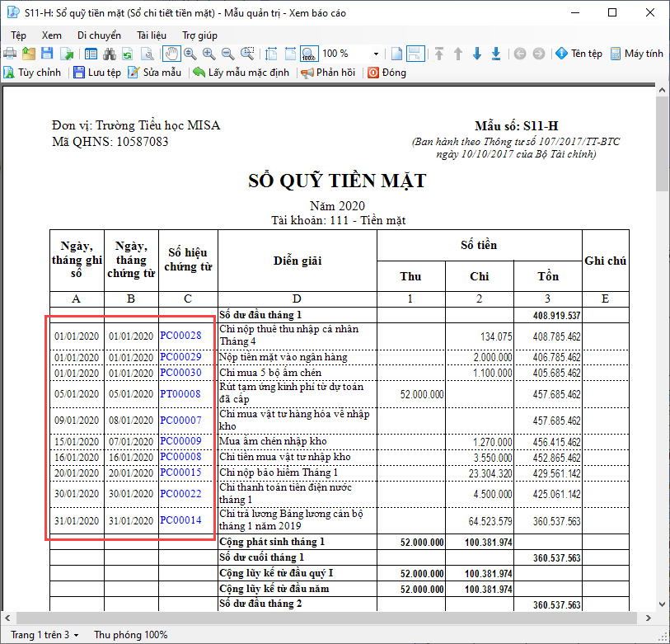This screenshot has width=670, height=644.
Task: Click the magnifier zoom-out minus icon
Action: point(228,54)
